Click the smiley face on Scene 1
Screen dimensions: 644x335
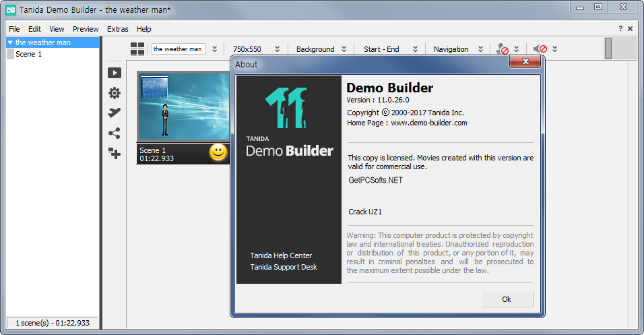[x=218, y=152]
